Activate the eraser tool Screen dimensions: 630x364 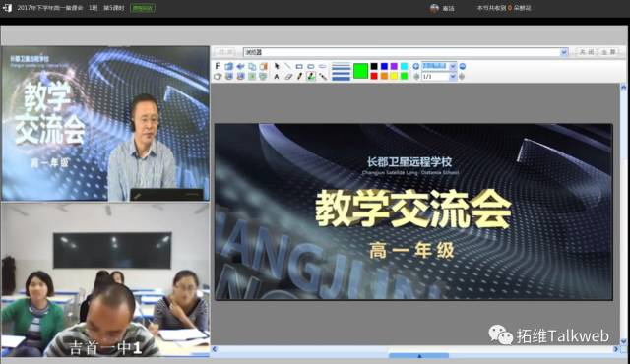click(288, 77)
